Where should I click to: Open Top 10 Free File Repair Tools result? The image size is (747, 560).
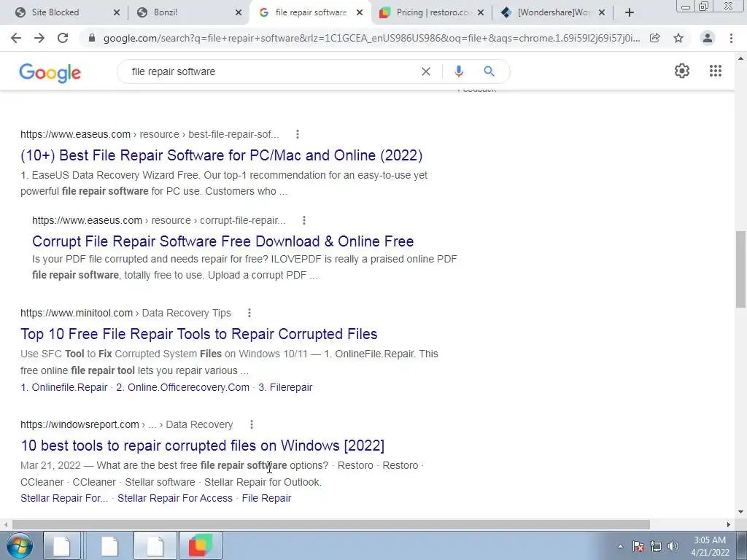coord(198,334)
